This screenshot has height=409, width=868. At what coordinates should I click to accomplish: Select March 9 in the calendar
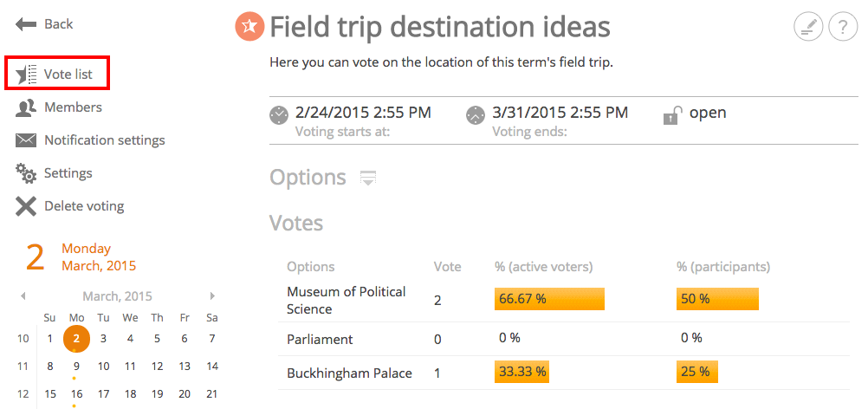point(76,366)
